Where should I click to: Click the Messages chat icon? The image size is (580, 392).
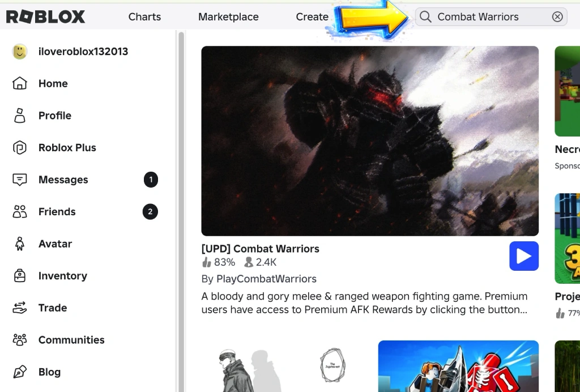pos(20,180)
